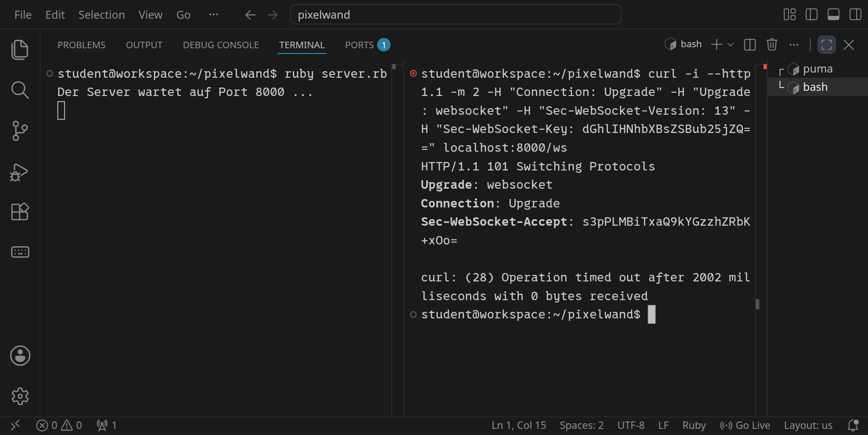Open the remote window indicator

pos(15,425)
